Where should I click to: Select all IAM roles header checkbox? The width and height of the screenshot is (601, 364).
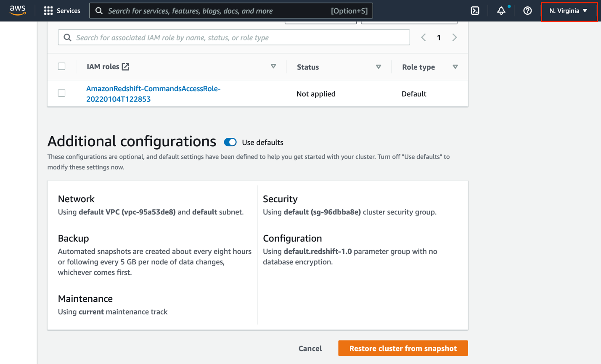click(x=62, y=66)
